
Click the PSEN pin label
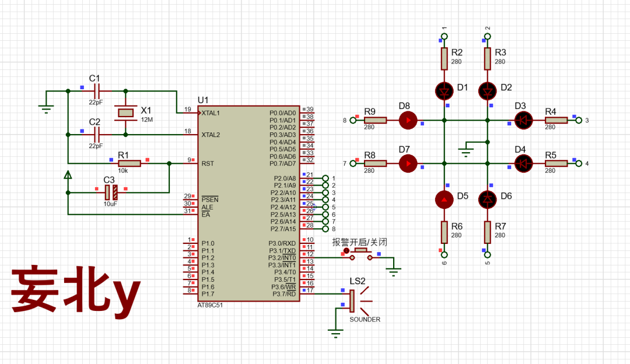tap(210, 199)
